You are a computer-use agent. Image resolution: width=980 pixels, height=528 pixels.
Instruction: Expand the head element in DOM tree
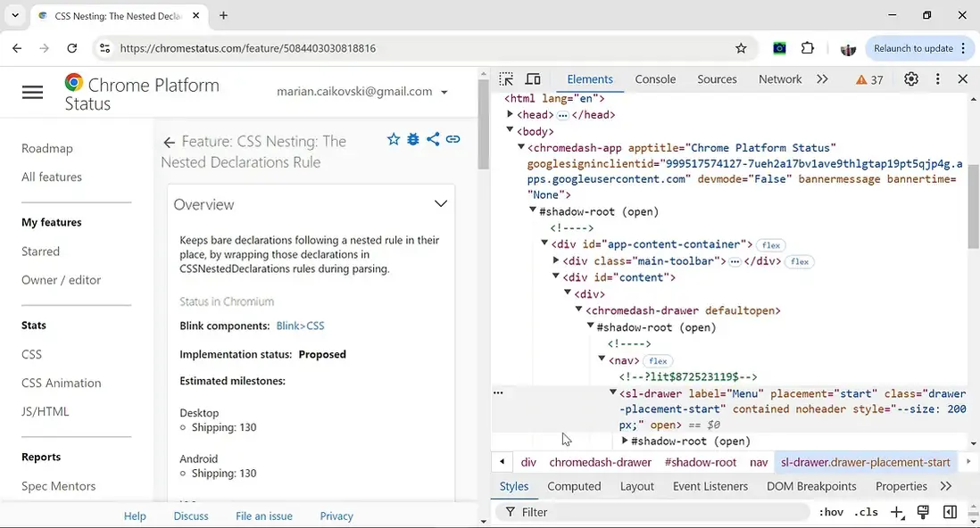[511, 115]
